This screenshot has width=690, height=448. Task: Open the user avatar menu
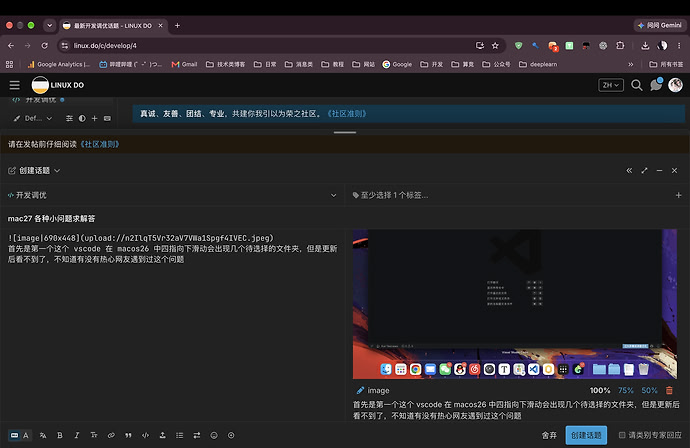(675, 85)
